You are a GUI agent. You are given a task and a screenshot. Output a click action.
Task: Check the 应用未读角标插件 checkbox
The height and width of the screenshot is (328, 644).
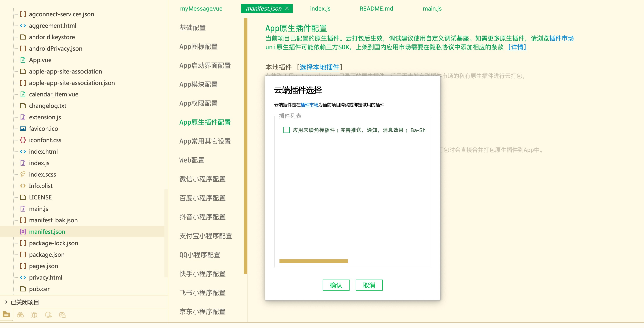click(286, 130)
